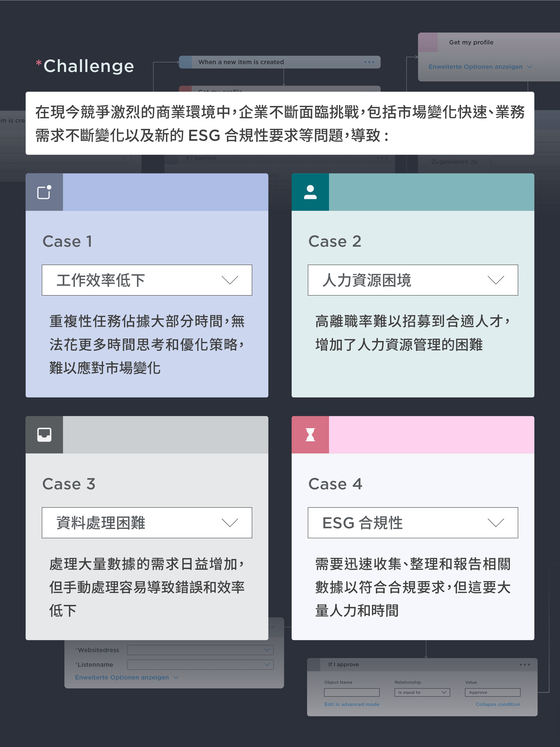Click the Case 4 hourglass icon
The width and height of the screenshot is (560, 747).
click(310, 435)
